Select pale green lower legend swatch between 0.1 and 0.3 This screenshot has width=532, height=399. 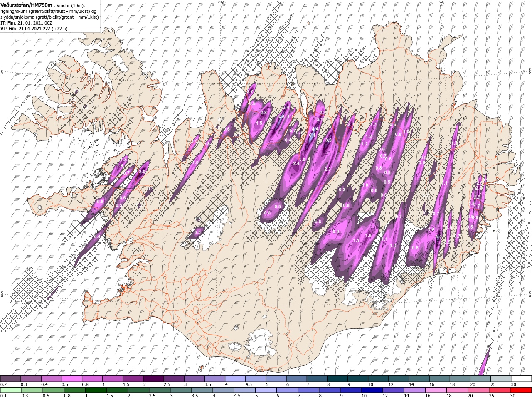pos(10,390)
